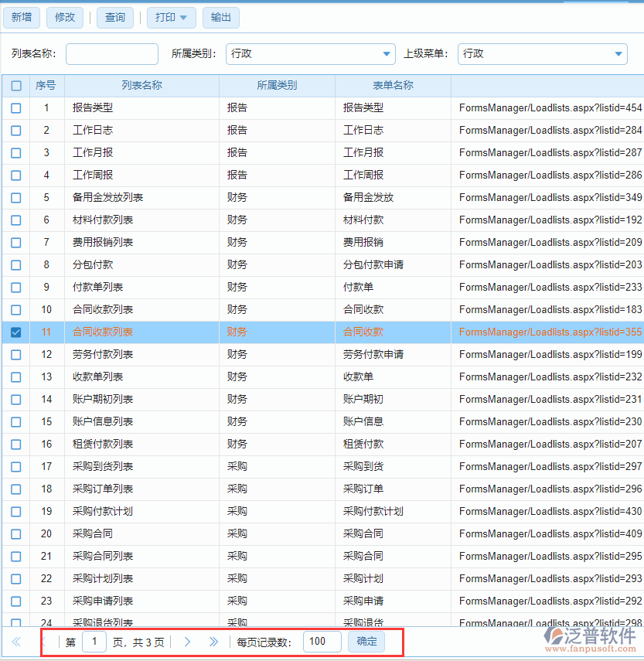Click the 新增 (Add) toolbar icon

pyautogui.click(x=21, y=17)
